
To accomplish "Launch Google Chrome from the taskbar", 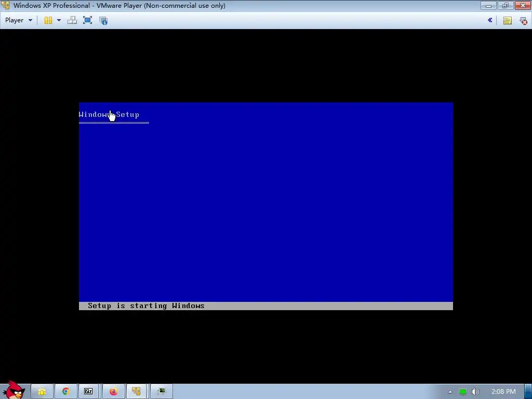I will pos(66,392).
